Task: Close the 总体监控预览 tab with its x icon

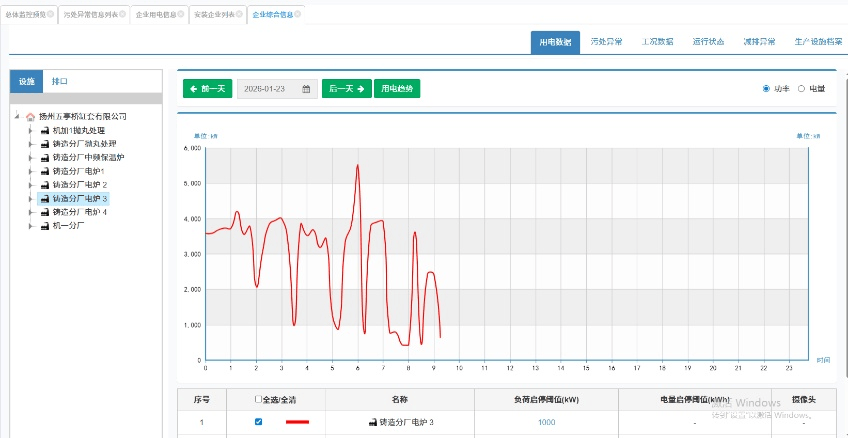Action: pos(51,15)
